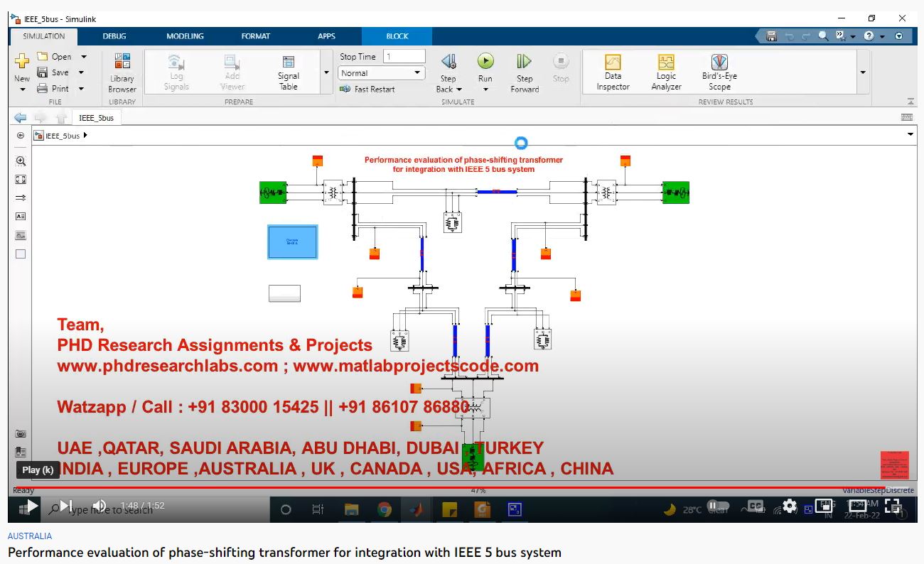Click the AUSTRALIA category link
This screenshot has width=924, height=564.
pos(30,536)
